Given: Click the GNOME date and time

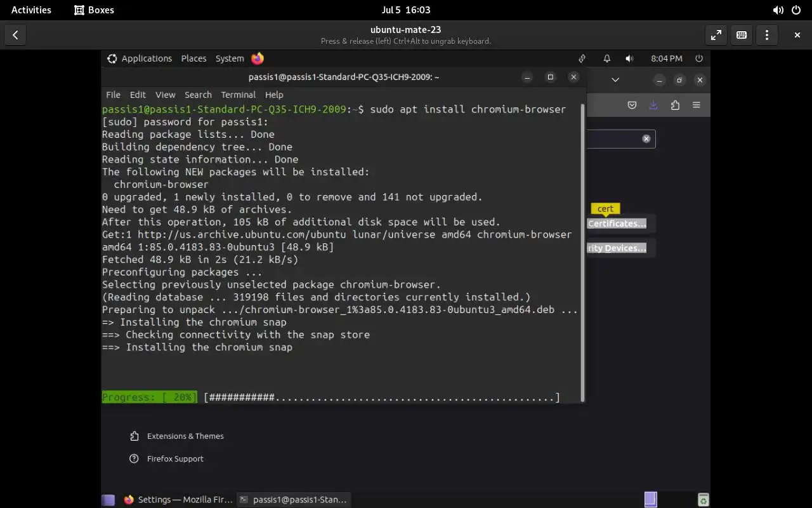Looking at the screenshot, I should [406, 10].
